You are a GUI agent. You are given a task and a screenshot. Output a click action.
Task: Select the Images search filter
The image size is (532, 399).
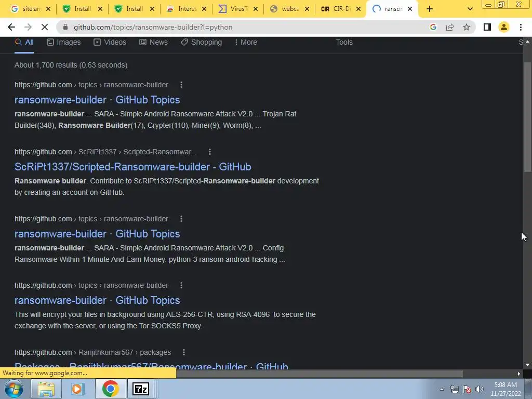pos(64,43)
